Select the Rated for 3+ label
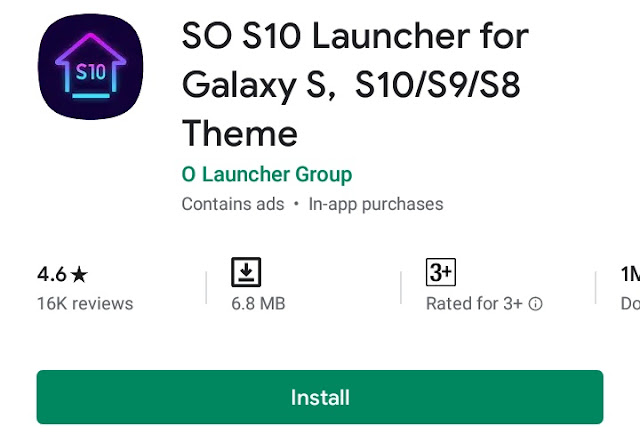The width and height of the screenshot is (640, 443). click(x=474, y=304)
